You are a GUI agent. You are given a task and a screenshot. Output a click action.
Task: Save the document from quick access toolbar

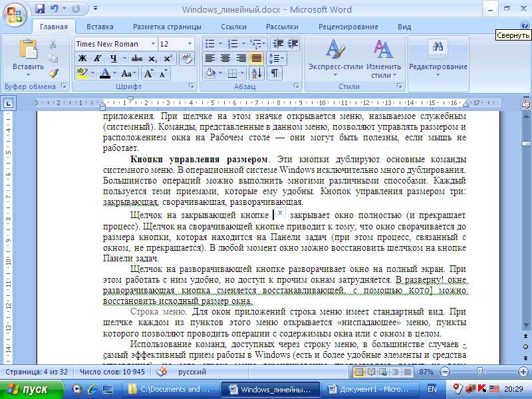(x=40, y=9)
